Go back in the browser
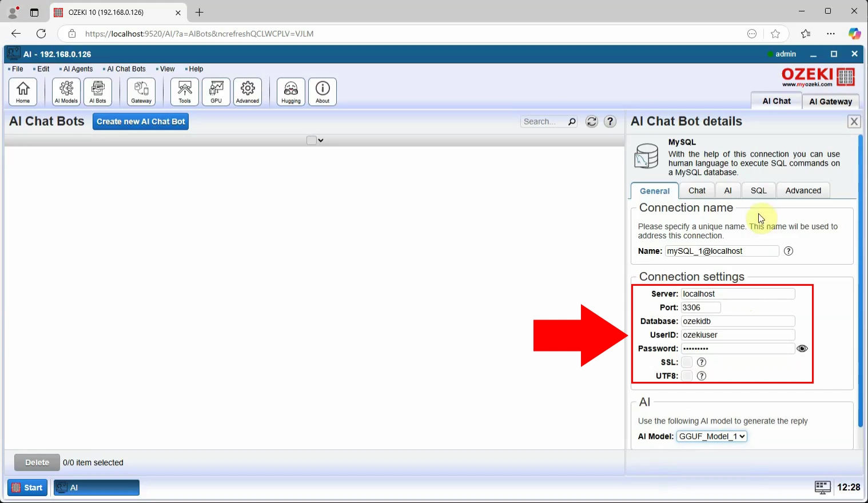Viewport: 868px width, 503px height. tap(16, 34)
